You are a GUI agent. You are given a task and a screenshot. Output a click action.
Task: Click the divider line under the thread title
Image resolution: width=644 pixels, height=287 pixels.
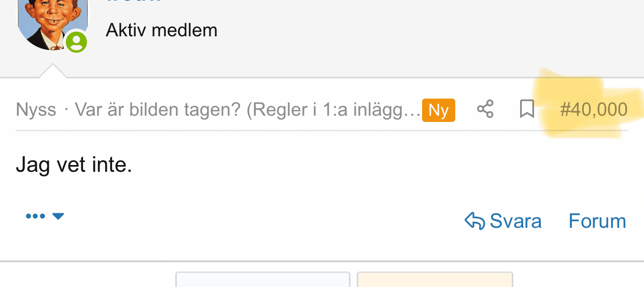click(321, 131)
